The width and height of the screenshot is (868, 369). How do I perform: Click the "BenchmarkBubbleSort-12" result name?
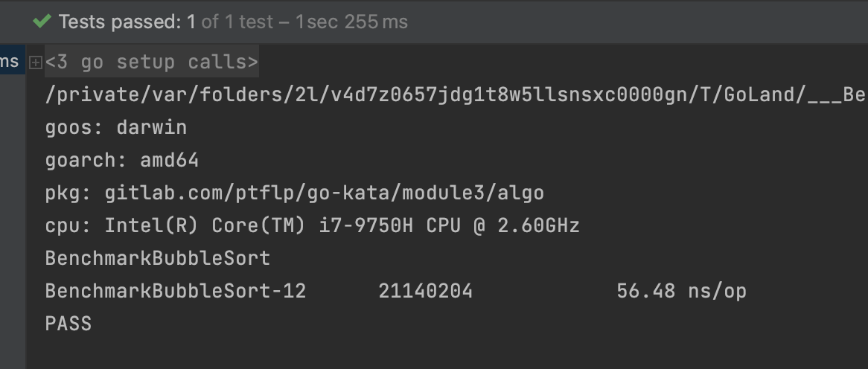pyautogui.click(x=176, y=291)
